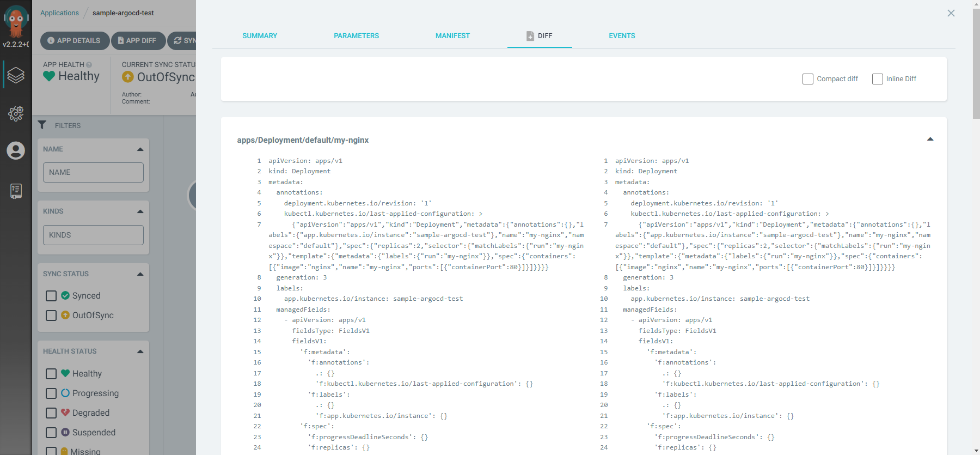The width and height of the screenshot is (980, 455).
Task: Focus the KINDS filter input field
Action: coord(93,235)
